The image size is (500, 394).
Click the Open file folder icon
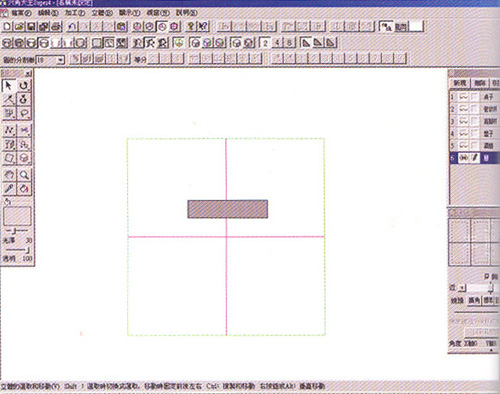[x=19, y=26]
